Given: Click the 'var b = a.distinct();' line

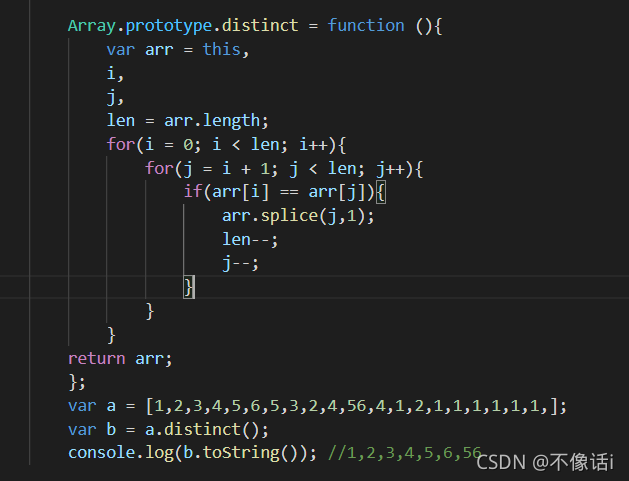Looking at the screenshot, I should pyautogui.click(x=168, y=430).
